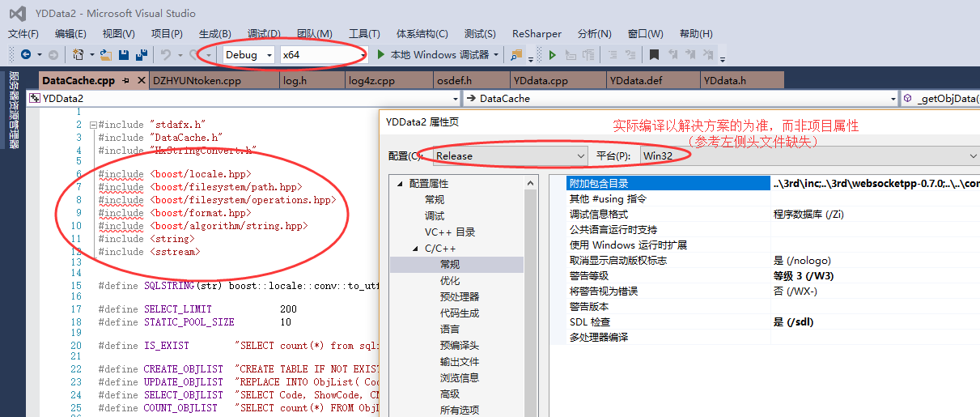Screen dimensions: 980x417
Task: Select the 代码生成 tree item
Action: pos(459,313)
